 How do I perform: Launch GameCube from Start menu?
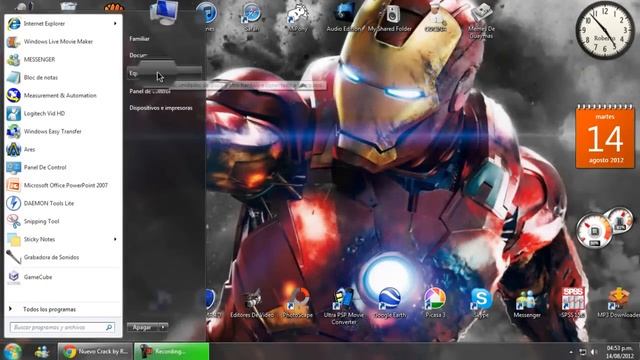(x=63, y=277)
